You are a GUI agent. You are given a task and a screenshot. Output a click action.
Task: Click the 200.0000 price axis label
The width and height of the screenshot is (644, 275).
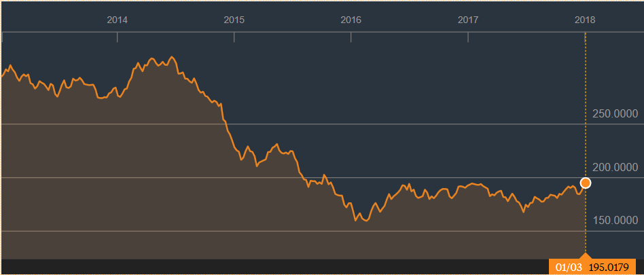click(x=615, y=168)
